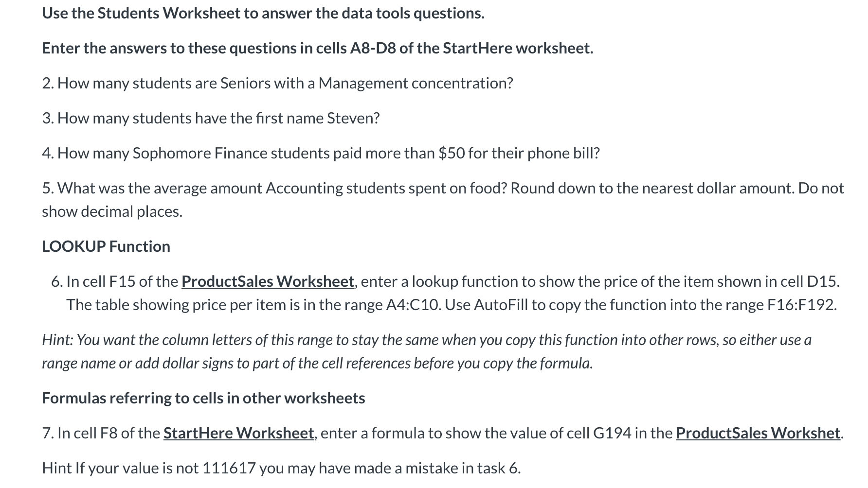Click question 3 about first name Steven

coord(211,118)
